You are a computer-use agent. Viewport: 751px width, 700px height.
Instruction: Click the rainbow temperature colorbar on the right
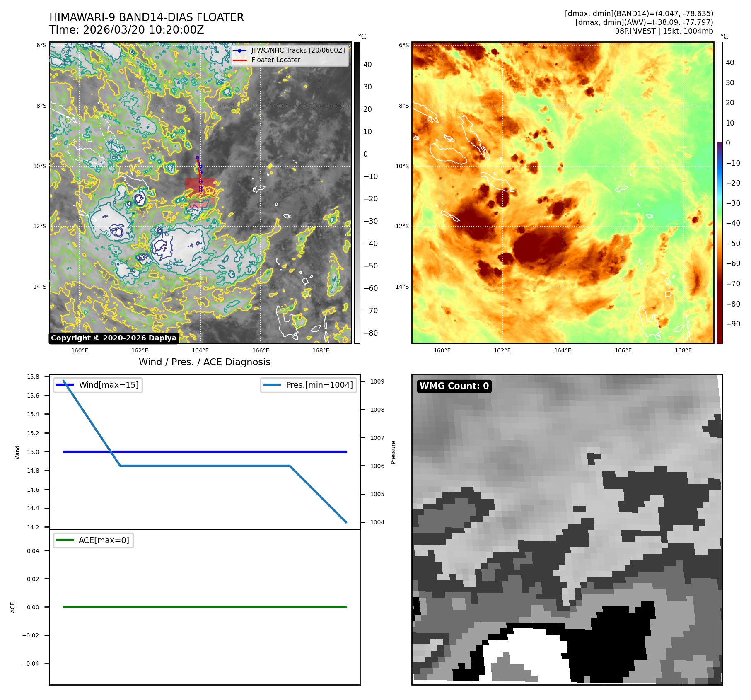[720, 193]
